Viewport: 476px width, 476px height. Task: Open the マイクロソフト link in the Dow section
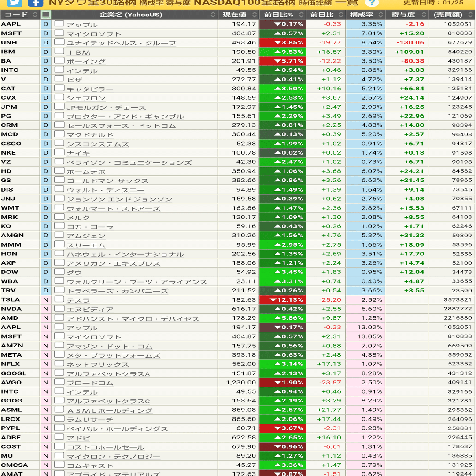point(94,34)
